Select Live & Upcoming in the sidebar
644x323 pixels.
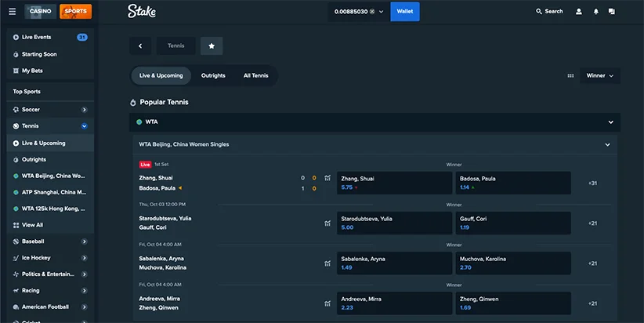pyautogui.click(x=50, y=143)
